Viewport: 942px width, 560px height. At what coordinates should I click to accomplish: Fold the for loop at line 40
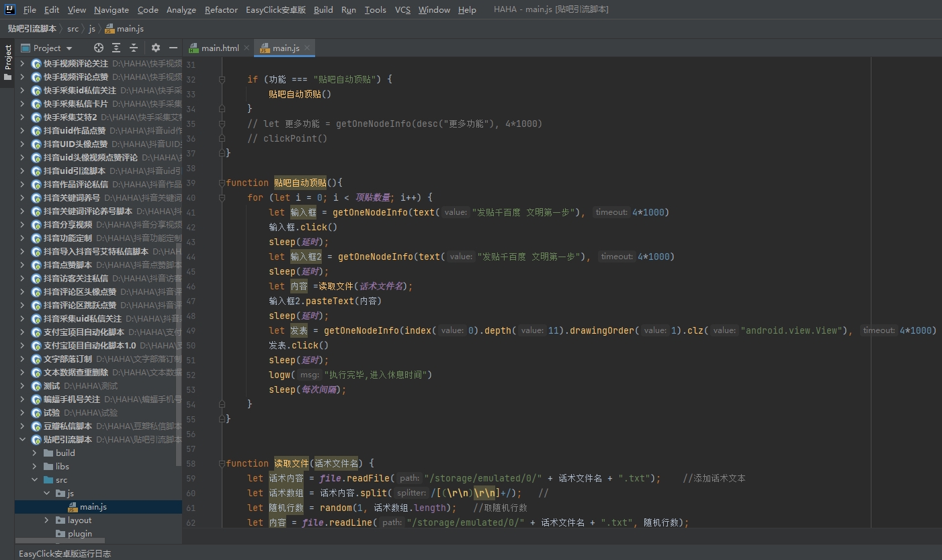point(222,197)
